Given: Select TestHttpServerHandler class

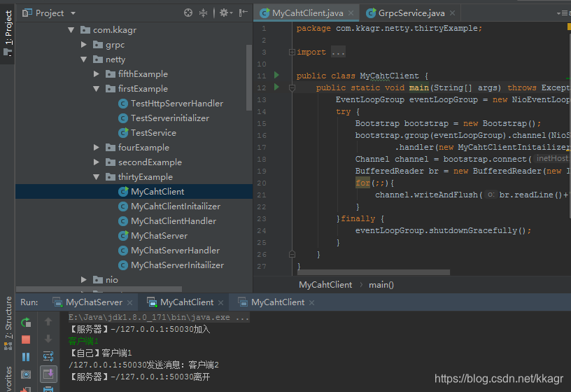Looking at the screenshot, I should pos(171,104).
